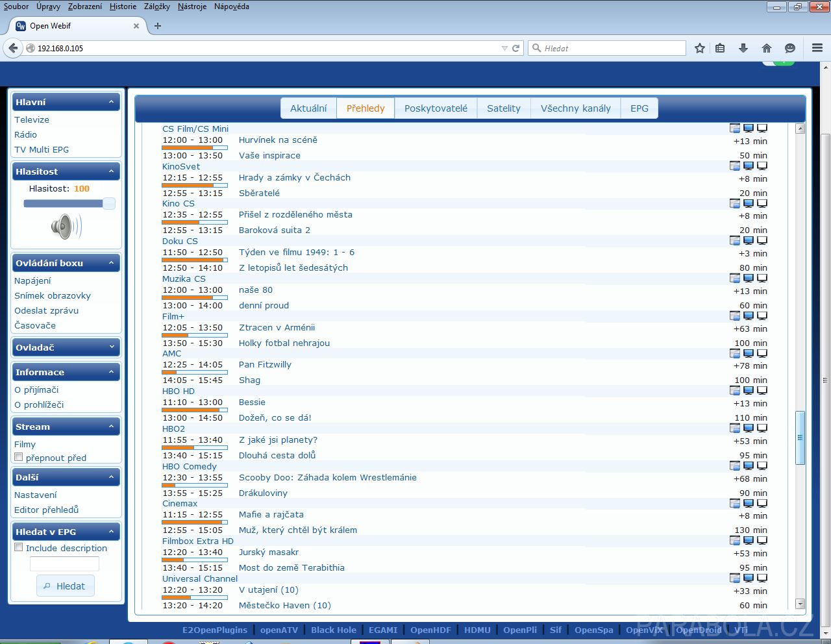Viewport: 831px width, 644px height.
Task: Collapse the Hlavní sidebar panel
Action: [111, 102]
